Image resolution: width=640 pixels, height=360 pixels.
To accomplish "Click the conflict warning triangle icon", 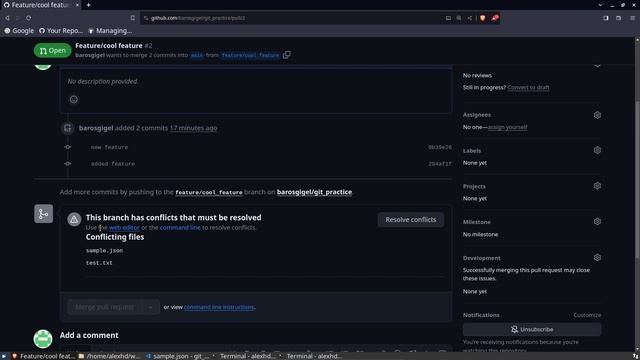I will [x=74, y=220].
